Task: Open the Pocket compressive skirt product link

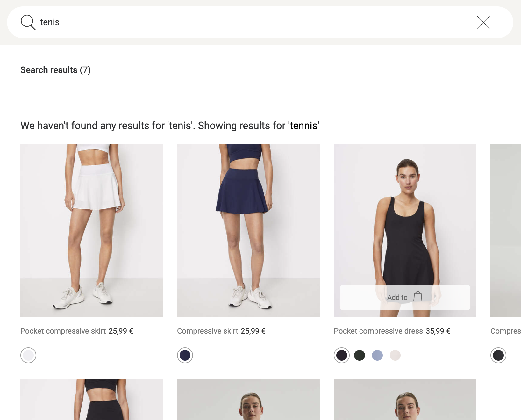Action: click(63, 331)
